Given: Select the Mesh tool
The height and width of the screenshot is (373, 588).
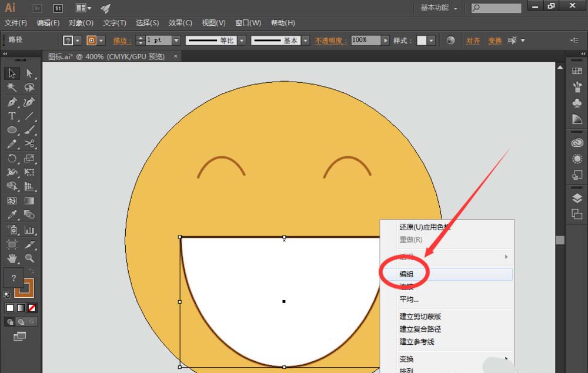Looking at the screenshot, I should click(12, 201).
